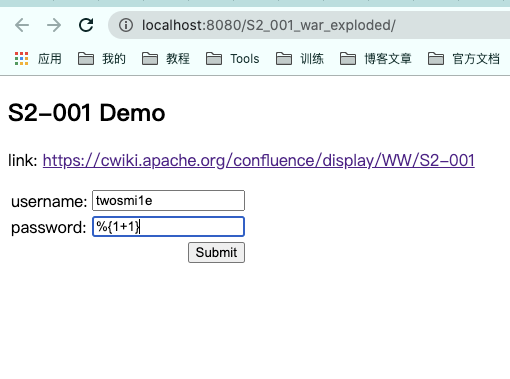Viewport: 510px width, 379px height.
Task: Submit the login form
Action: point(216,253)
